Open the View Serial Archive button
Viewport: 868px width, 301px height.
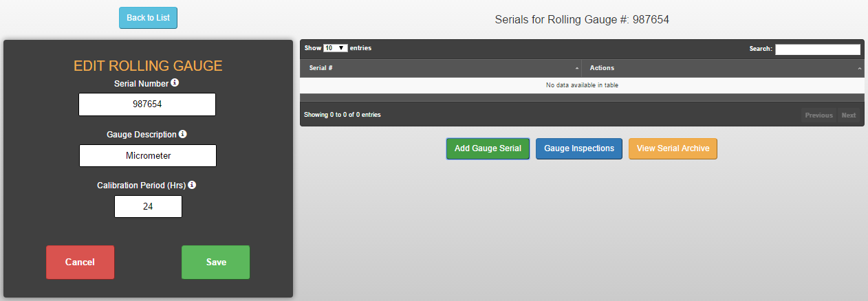coord(673,148)
